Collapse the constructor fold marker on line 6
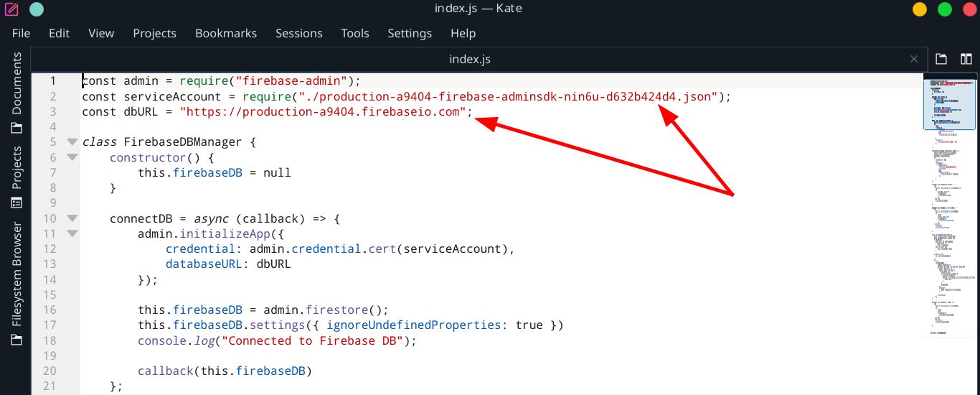The height and width of the screenshot is (395, 980). 72,157
